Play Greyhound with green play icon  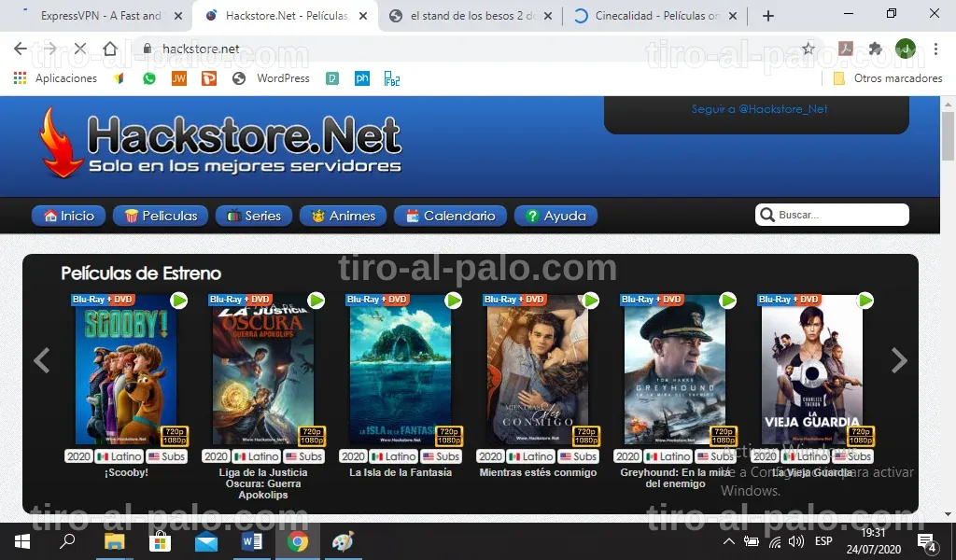click(728, 301)
